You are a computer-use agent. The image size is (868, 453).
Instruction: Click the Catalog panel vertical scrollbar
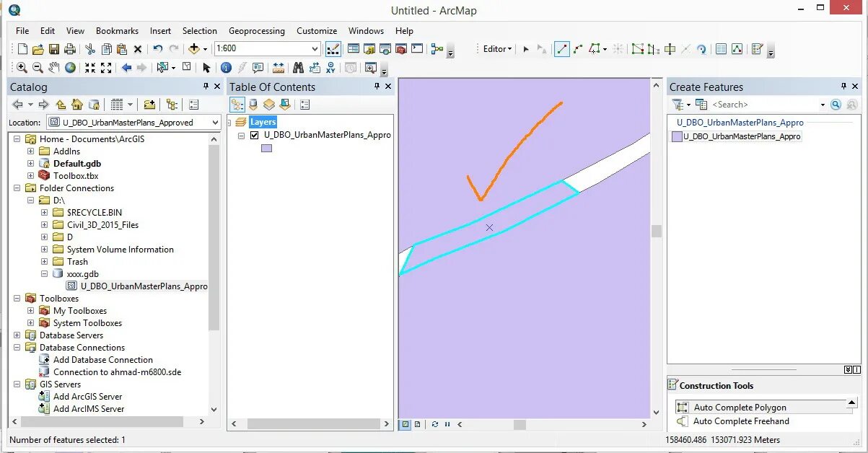point(214,274)
